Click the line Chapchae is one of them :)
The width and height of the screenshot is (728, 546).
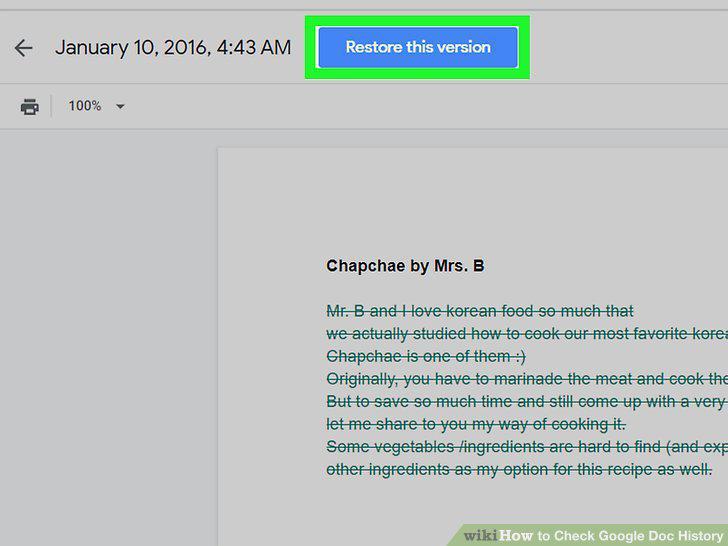click(426, 356)
